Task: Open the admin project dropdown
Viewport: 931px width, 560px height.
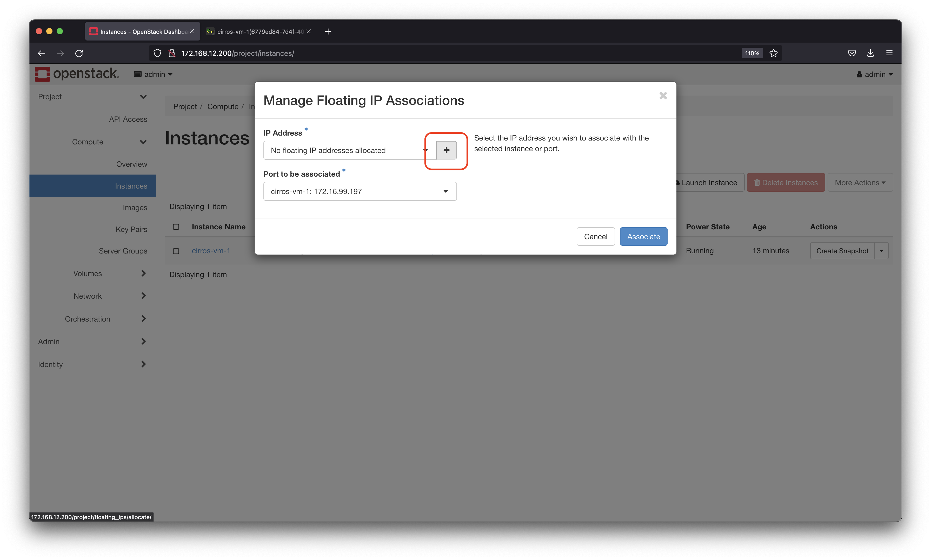Action: [x=153, y=74]
